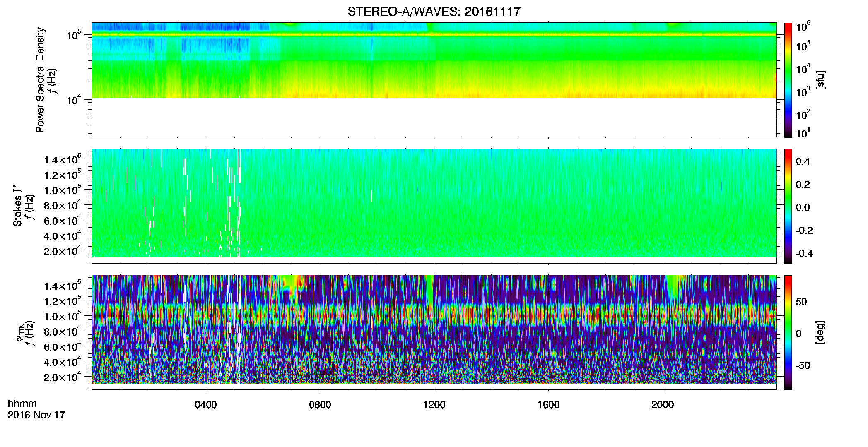Select the 2000 time tick label
The width and height of the screenshot is (868, 447).
tap(662, 405)
